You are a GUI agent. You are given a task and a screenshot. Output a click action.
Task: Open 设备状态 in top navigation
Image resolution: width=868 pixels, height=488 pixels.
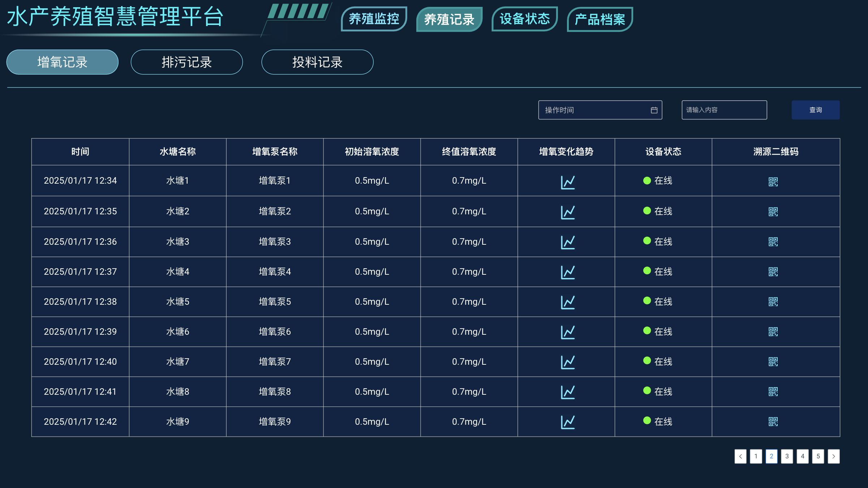[524, 19]
